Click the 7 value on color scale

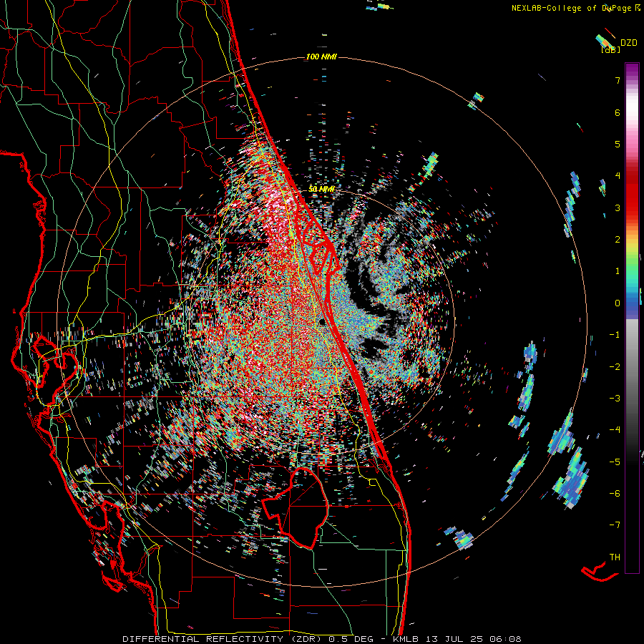tap(618, 80)
